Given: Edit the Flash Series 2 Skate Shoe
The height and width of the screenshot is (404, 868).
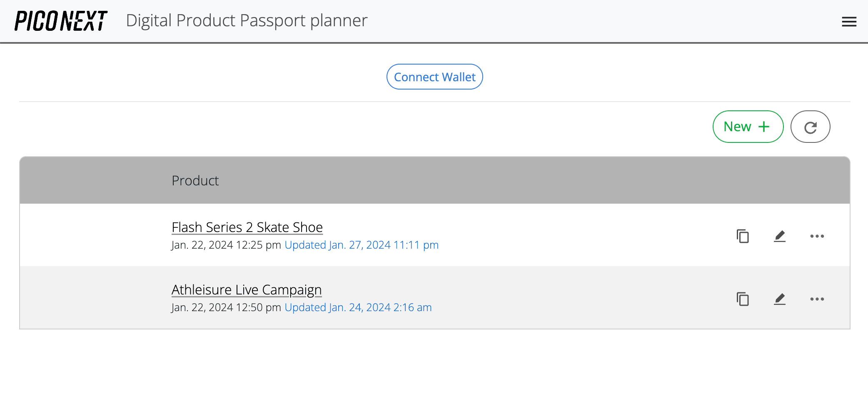Looking at the screenshot, I should [x=780, y=236].
